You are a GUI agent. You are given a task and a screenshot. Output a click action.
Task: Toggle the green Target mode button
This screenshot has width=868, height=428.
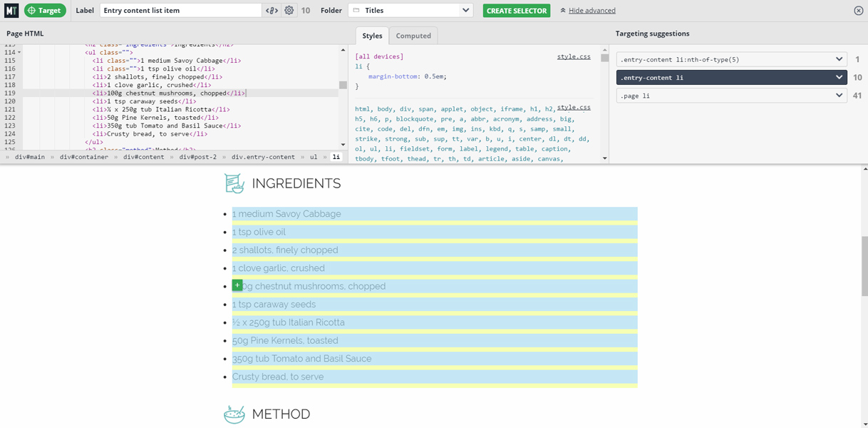(45, 11)
